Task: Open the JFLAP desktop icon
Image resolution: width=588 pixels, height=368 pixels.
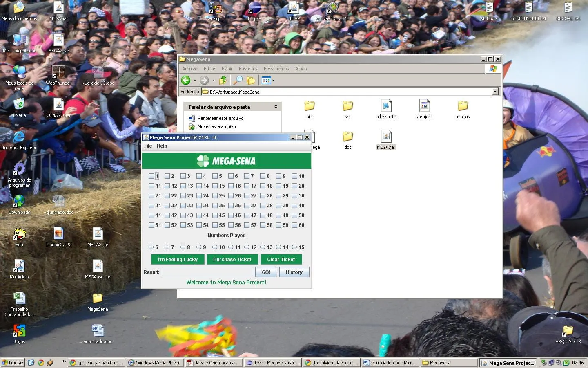Action: click(x=294, y=11)
